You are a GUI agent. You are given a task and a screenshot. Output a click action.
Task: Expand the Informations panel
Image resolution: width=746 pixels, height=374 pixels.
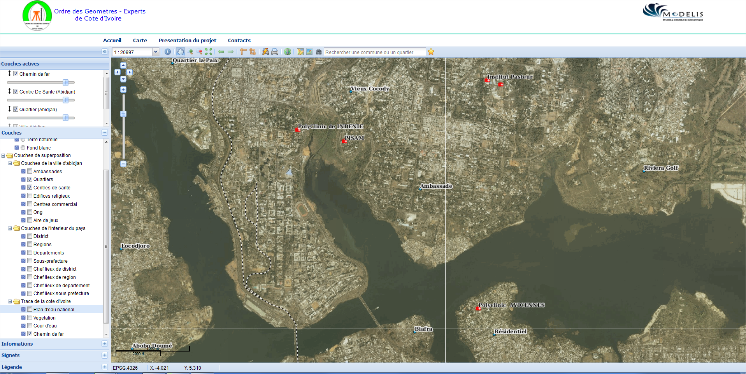tap(105, 344)
